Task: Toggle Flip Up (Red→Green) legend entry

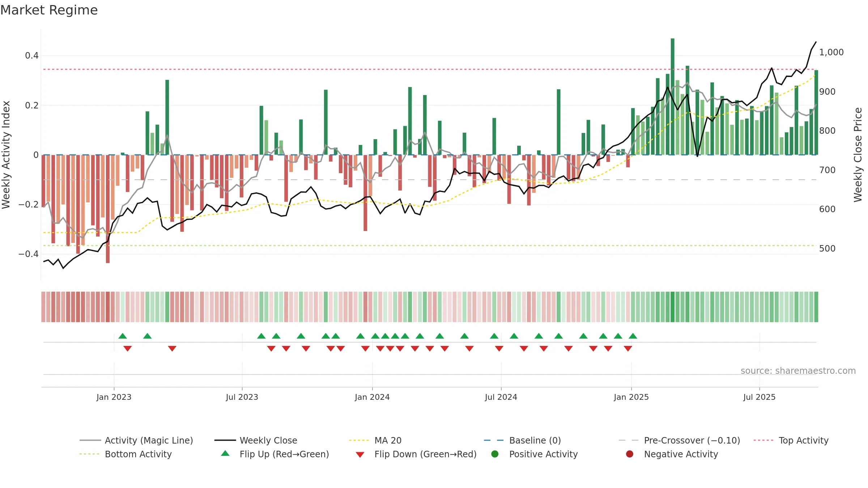Action: coord(275,454)
